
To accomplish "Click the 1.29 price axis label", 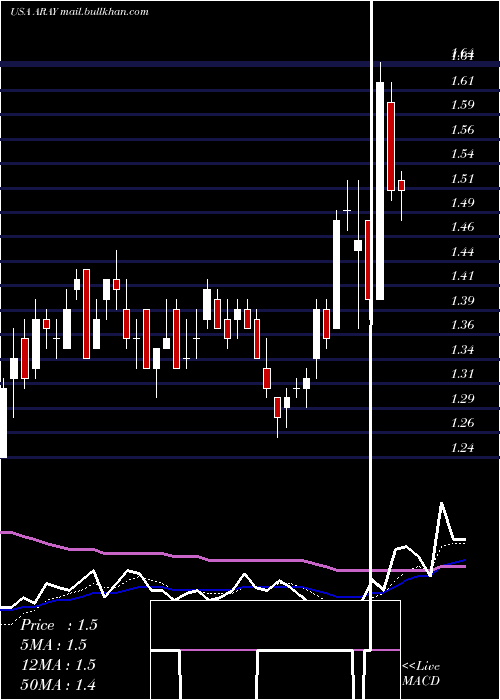I will point(462,398).
